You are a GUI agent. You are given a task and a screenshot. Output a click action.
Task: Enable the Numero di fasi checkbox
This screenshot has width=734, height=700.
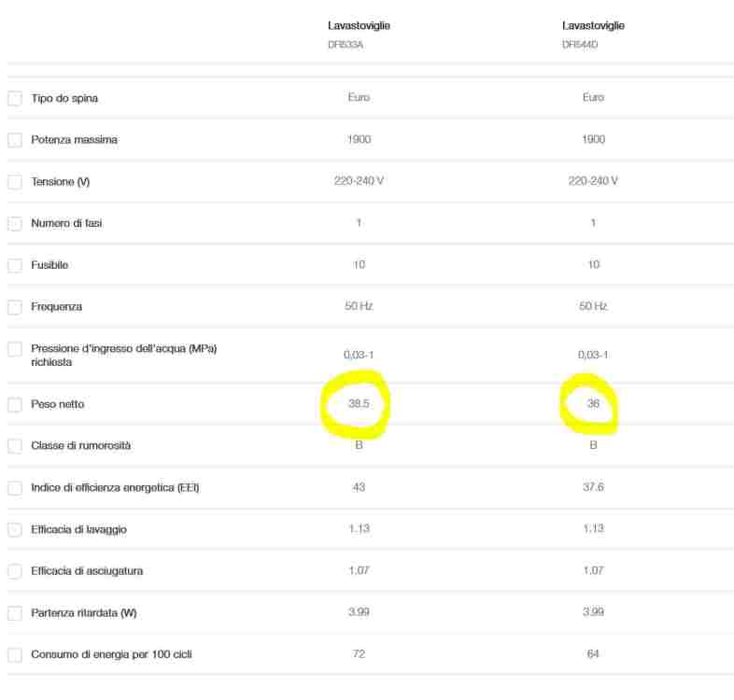[15, 224]
